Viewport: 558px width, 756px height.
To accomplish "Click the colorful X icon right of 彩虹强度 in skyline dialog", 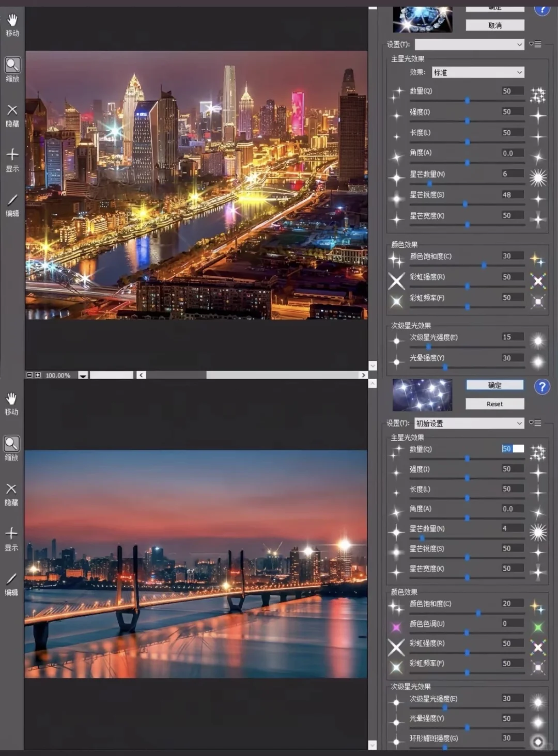I will tap(538, 281).
